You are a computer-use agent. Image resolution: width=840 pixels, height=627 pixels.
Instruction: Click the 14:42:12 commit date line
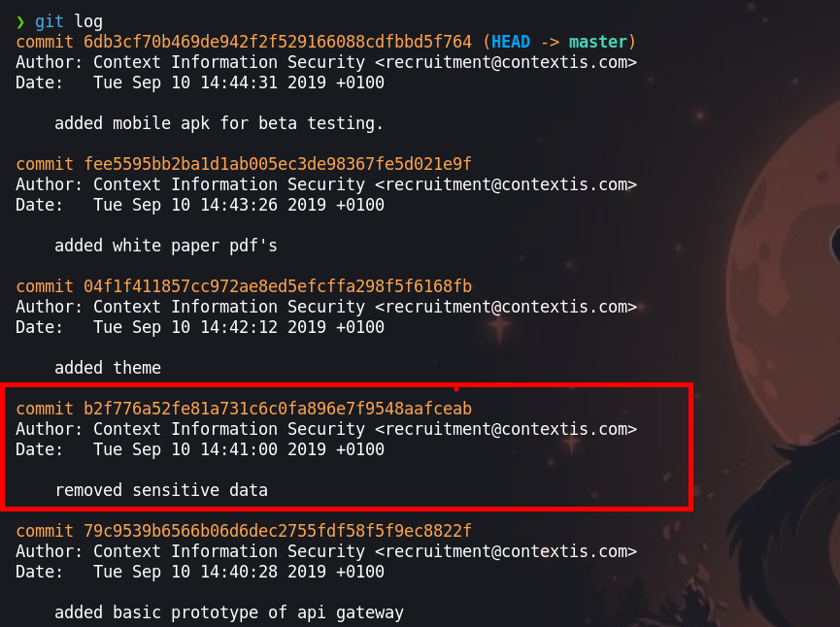coord(238,327)
